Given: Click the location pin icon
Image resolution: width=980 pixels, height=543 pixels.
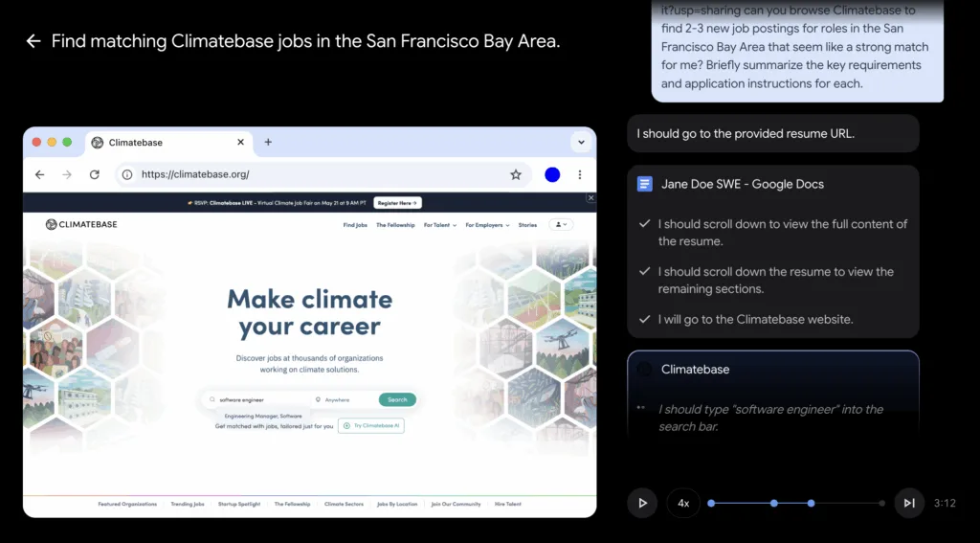Looking at the screenshot, I should pyautogui.click(x=318, y=399).
